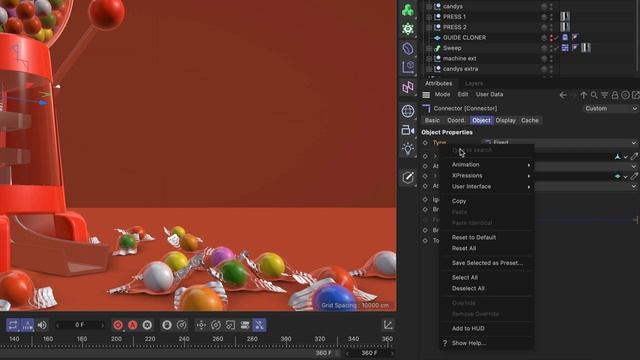Expand the PRESS 2 object hierarchy

coord(429,27)
